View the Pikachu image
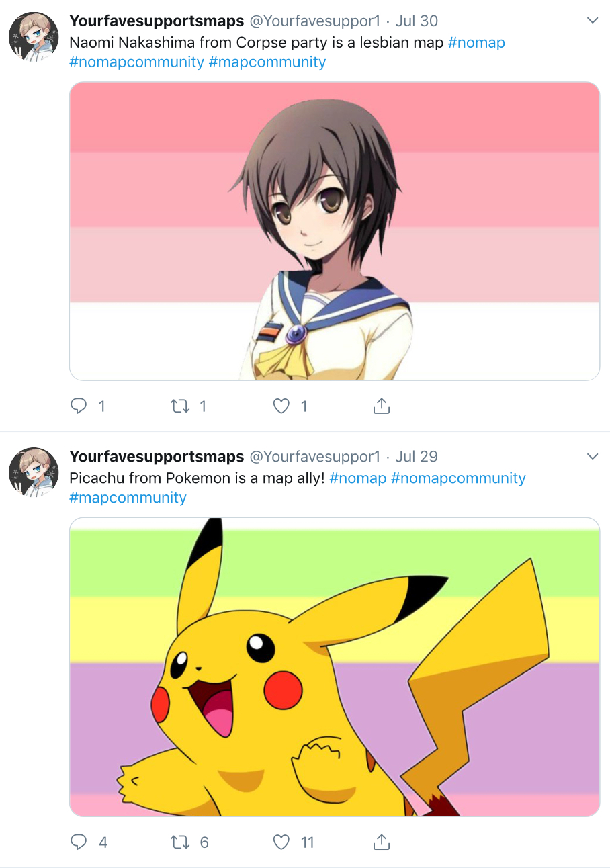 click(335, 666)
